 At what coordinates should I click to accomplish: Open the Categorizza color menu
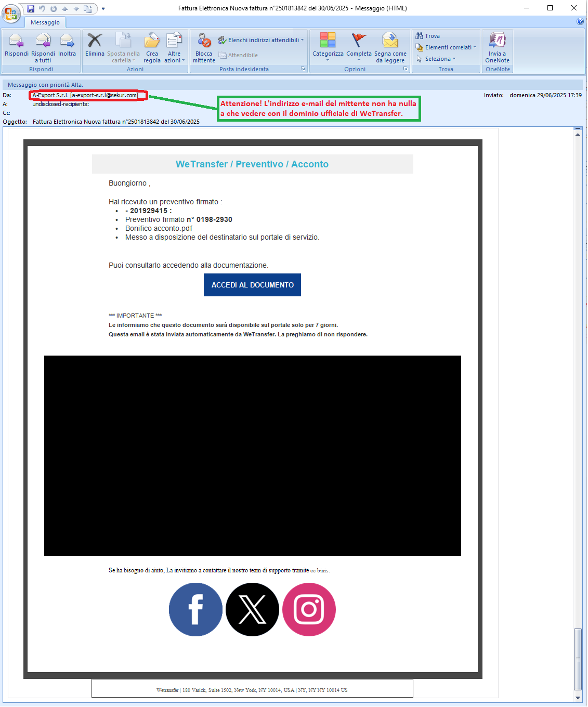[x=328, y=47]
